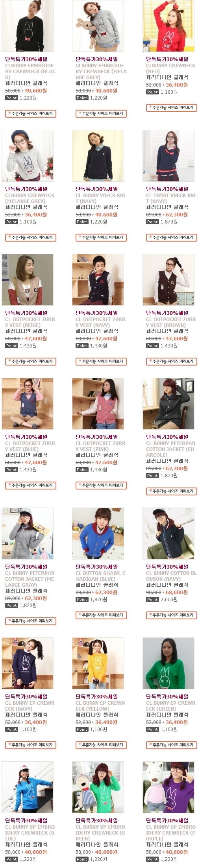Click CL BUNNY EP CREWNECK (GREEN) link
The height and width of the screenshot is (868, 198).
(171, 706)
